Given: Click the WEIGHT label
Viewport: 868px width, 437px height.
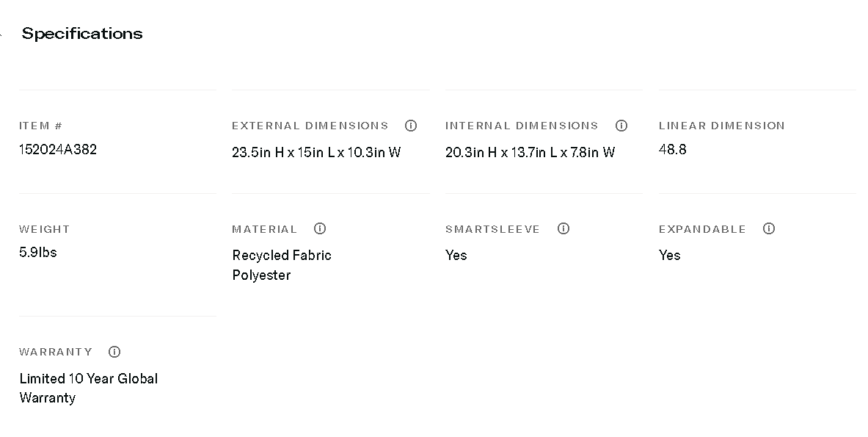Looking at the screenshot, I should [x=45, y=229].
